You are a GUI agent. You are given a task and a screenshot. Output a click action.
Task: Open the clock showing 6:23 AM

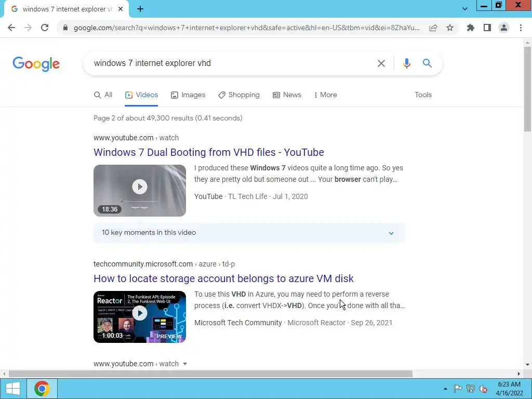click(509, 389)
